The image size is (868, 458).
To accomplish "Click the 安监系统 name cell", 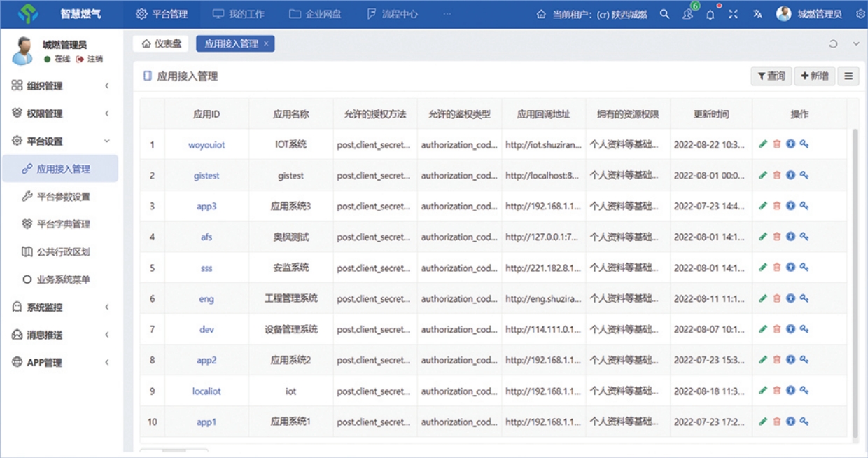I will [291, 268].
